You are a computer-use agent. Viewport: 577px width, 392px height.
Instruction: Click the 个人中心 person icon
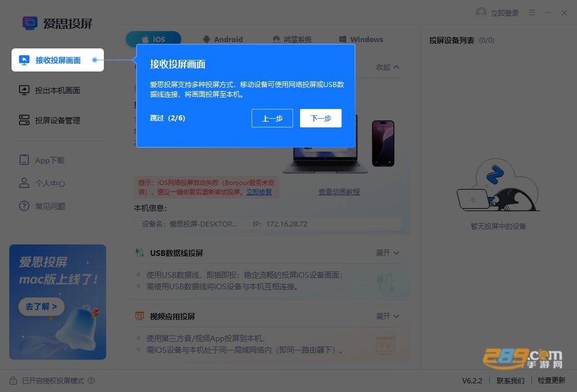[x=24, y=183]
